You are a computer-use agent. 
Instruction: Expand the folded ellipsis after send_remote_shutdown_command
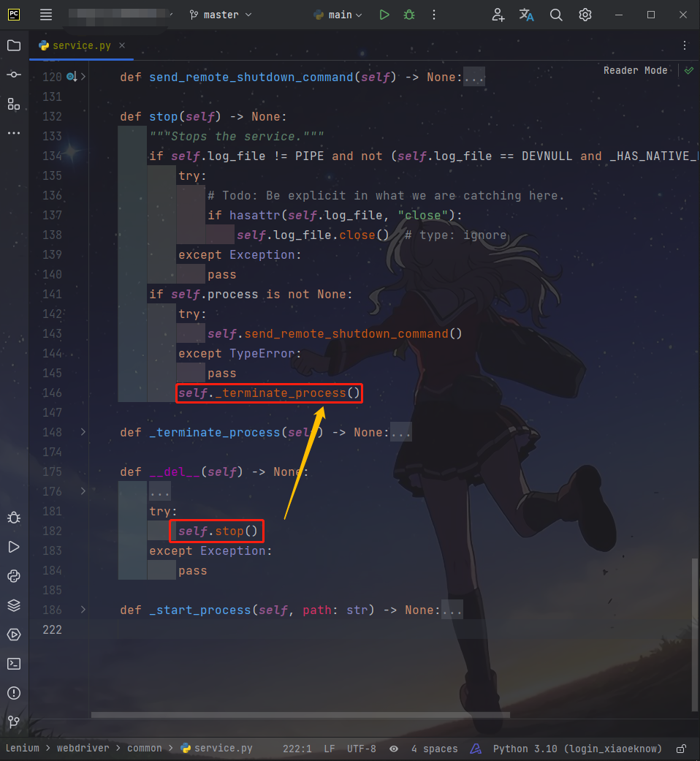(x=474, y=77)
